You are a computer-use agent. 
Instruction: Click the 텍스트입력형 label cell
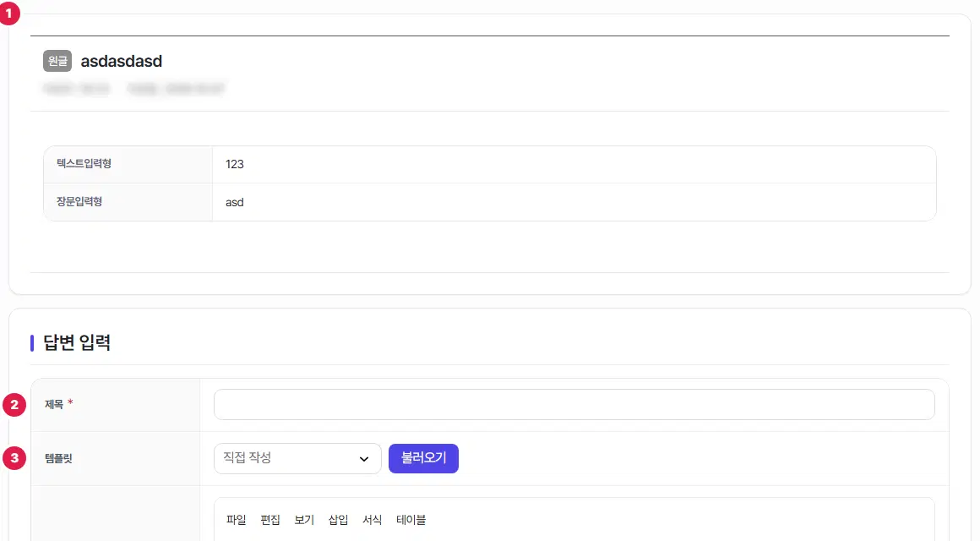click(128, 165)
